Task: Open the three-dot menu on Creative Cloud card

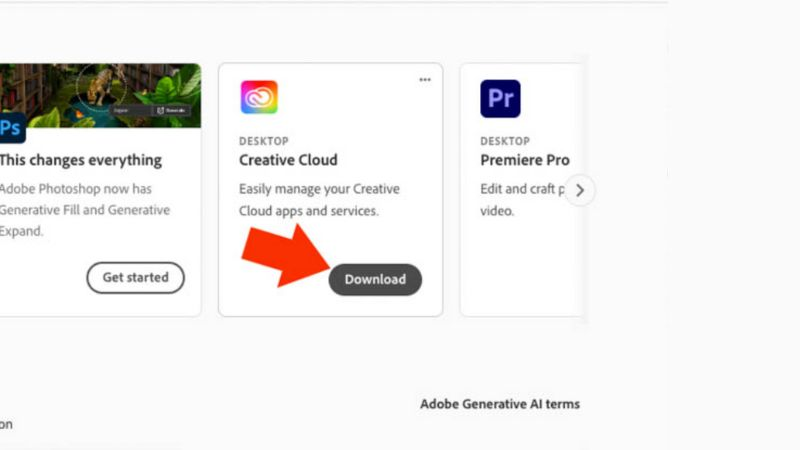Action: coord(425,80)
